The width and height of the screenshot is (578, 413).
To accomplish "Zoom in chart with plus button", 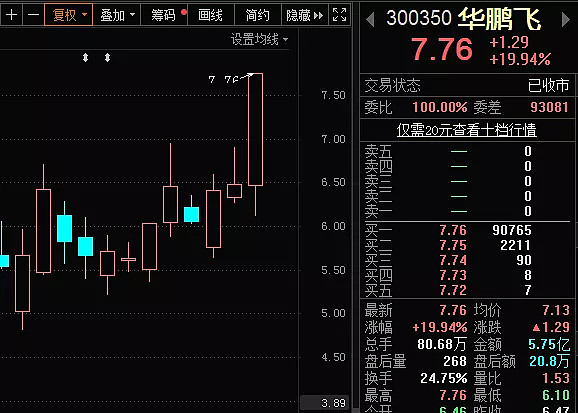I will coord(11,15).
